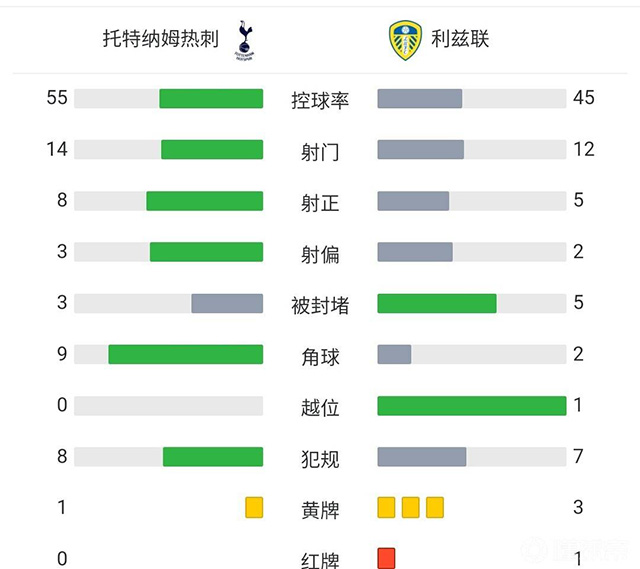The image size is (640, 569).
Task: Select the 黄牌 stat label
Action: (x=320, y=509)
